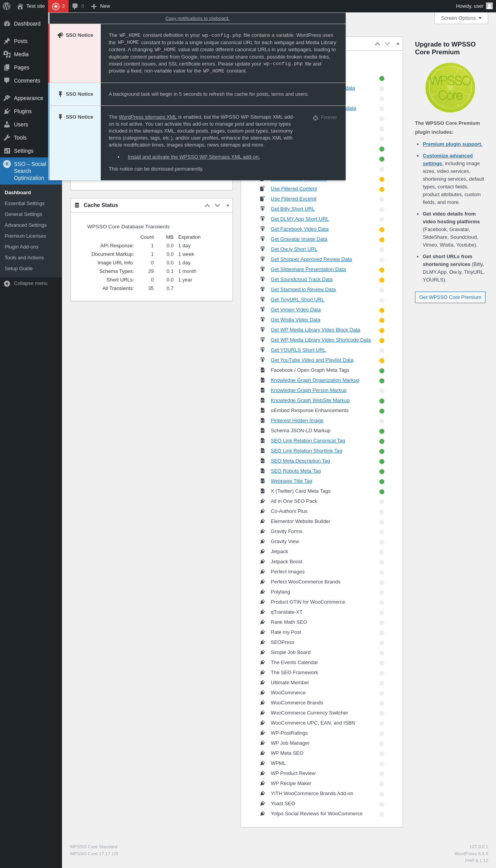Viewport: 496px width, 868px height.
Task: Open comments bubble in admin bar
Action: click(x=75, y=6)
